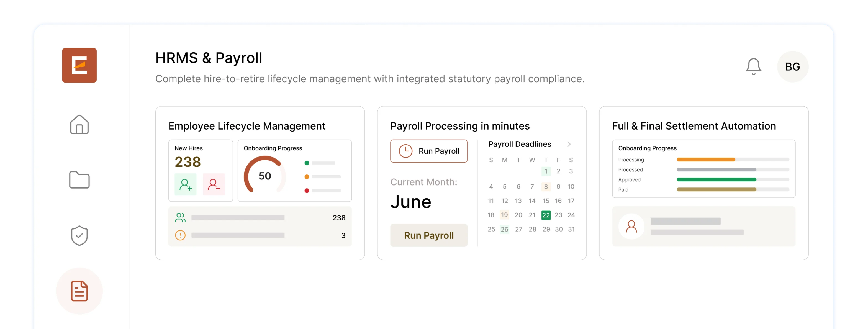Open notifications bell icon
Screen dimensions: 868x329
(x=753, y=66)
